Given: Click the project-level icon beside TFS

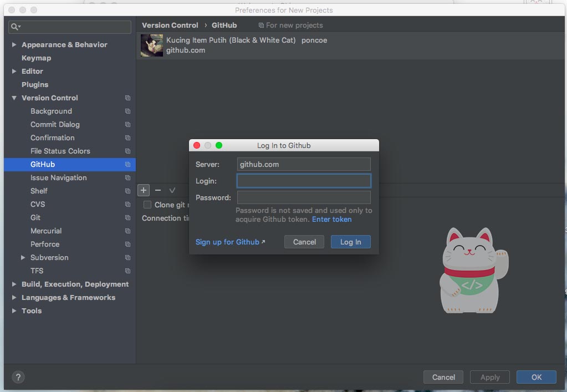Looking at the screenshot, I should tap(127, 271).
